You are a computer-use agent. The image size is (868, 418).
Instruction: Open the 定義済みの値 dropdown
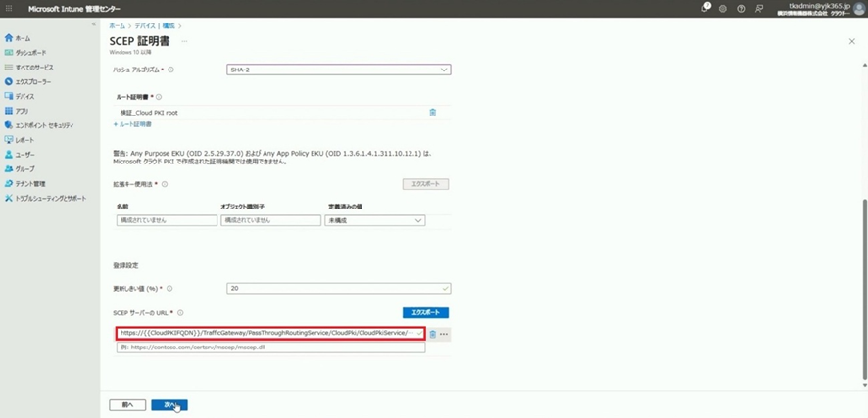point(375,221)
